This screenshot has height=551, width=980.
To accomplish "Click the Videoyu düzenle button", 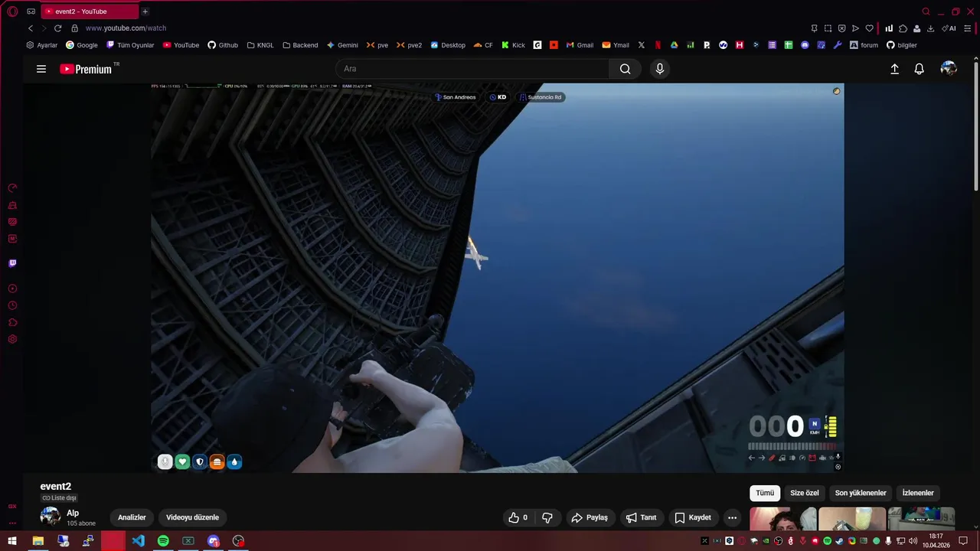I will click(192, 517).
